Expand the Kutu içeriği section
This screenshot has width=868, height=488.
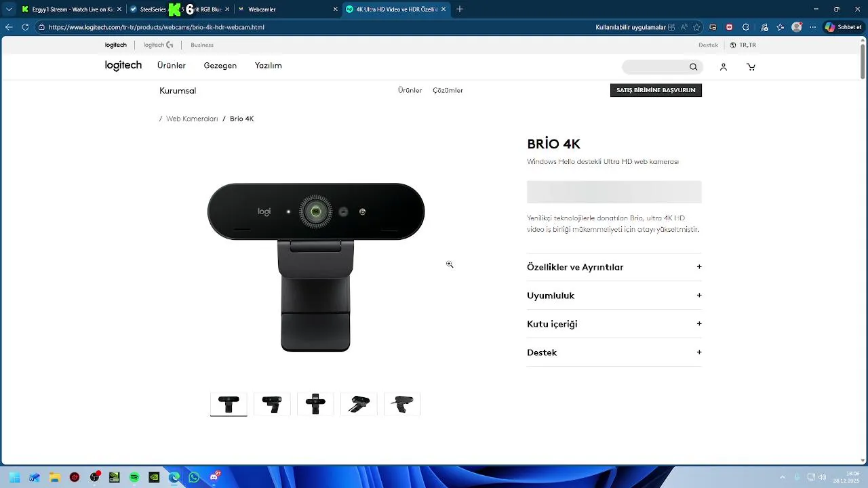(614, 324)
